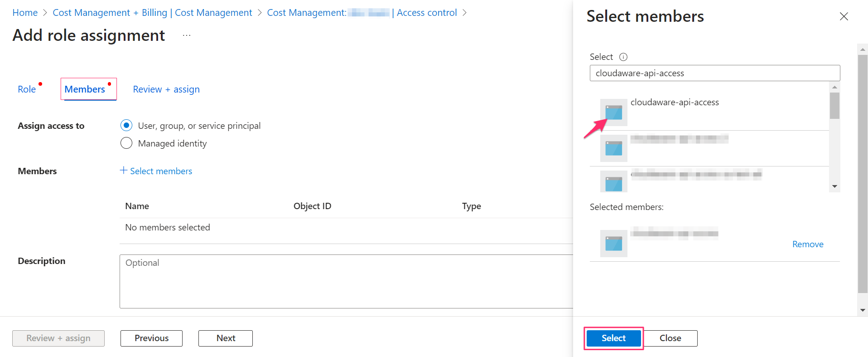Open the ellipsis menu beside Add role assignment

(187, 35)
